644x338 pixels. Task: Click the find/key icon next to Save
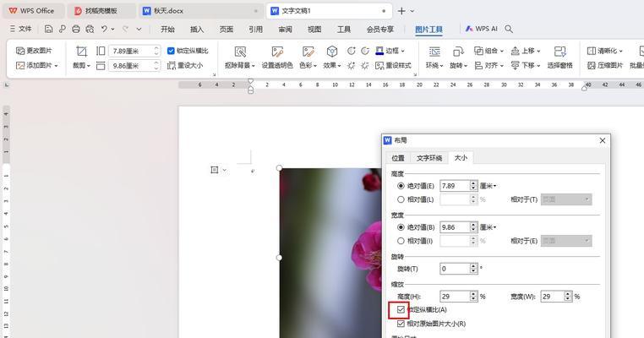[62, 29]
